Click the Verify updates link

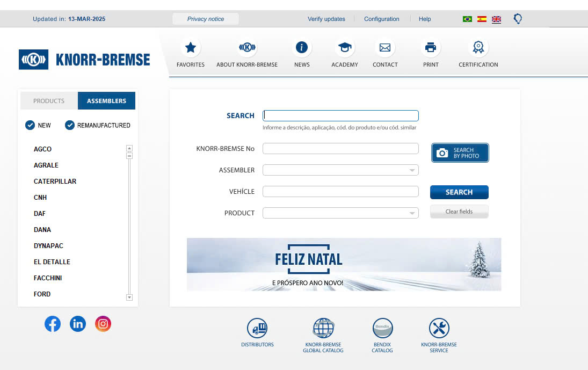[326, 19]
